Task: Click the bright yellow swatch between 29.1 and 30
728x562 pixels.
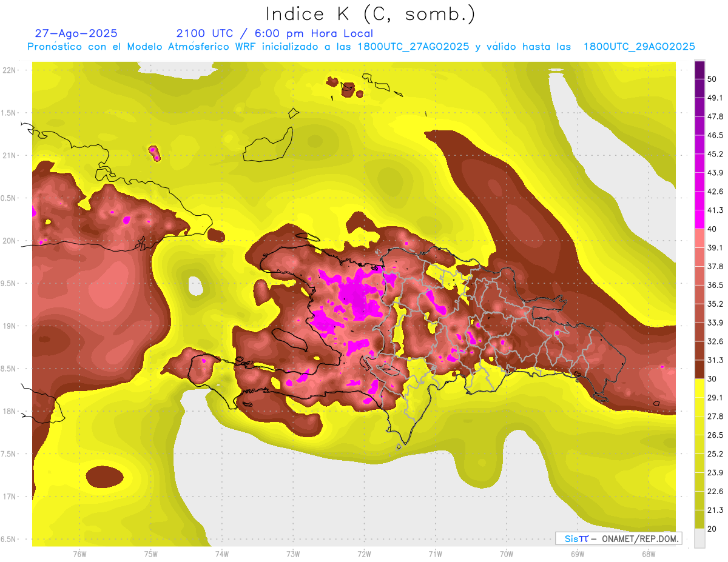Action: [x=699, y=388]
